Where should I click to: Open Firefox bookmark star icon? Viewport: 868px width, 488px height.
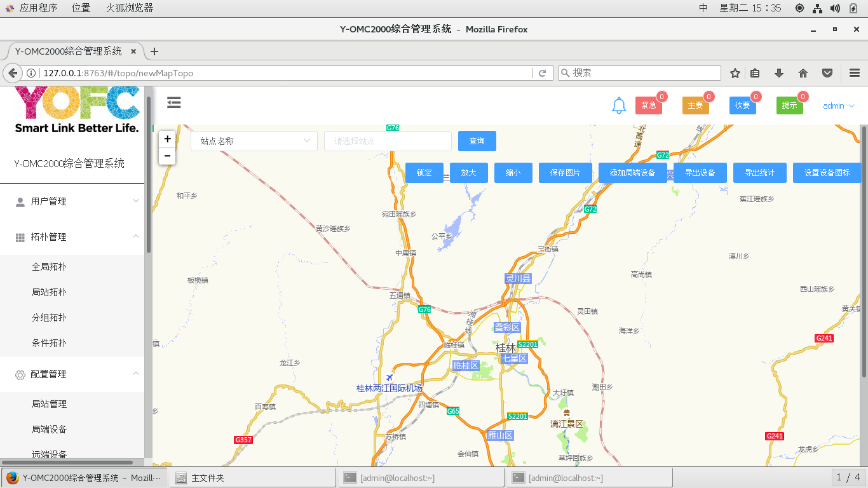pyautogui.click(x=735, y=73)
